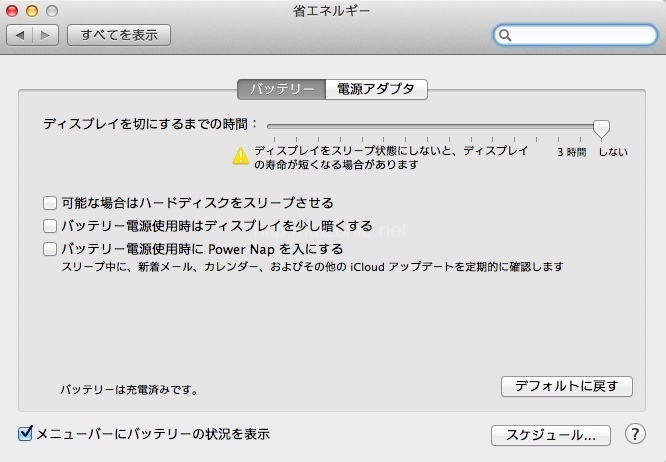Viewport: 666px width, 462px height.
Task: Click the magnifier icon in search field
Action: (505, 35)
